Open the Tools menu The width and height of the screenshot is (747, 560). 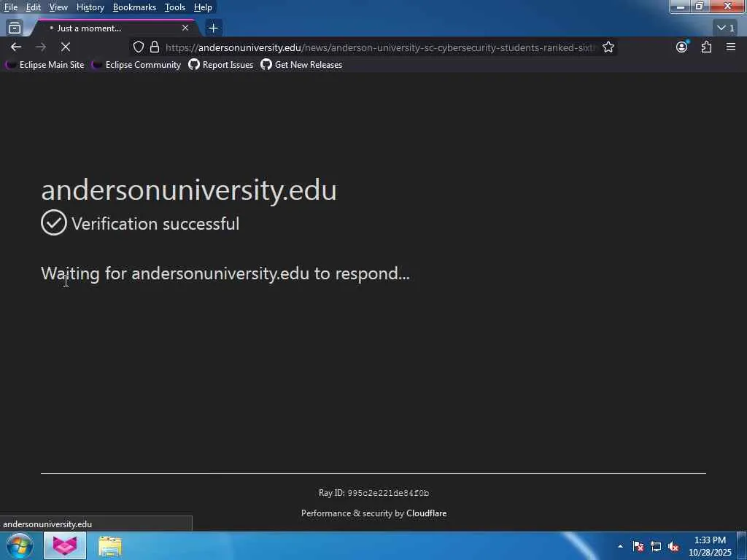(175, 7)
